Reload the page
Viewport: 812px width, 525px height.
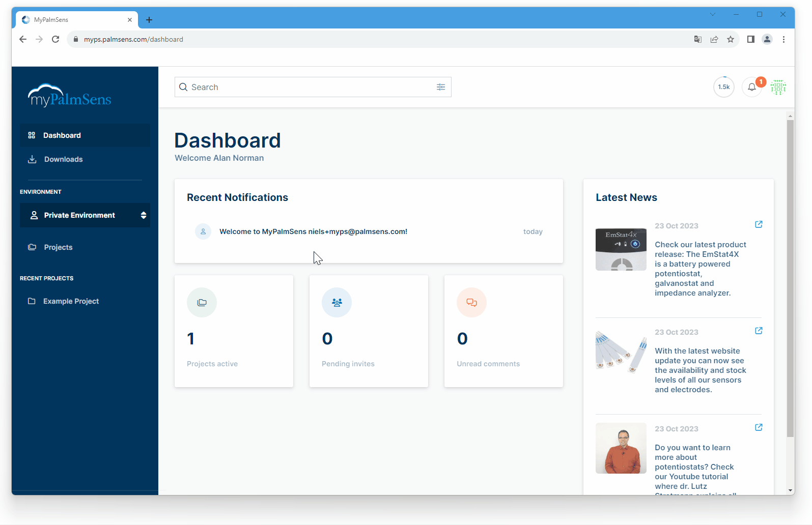[55, 39]
